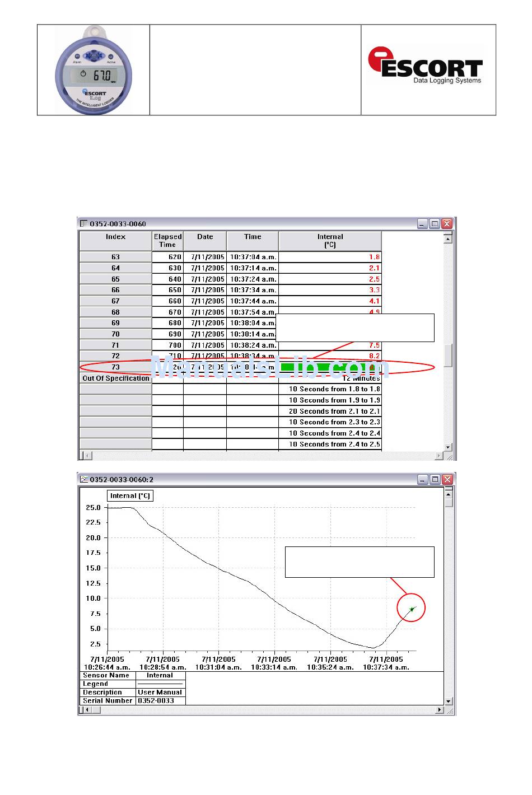This screenshot has height=795, width=532.
Task: Select row index 69
Action: click(115, 323)
